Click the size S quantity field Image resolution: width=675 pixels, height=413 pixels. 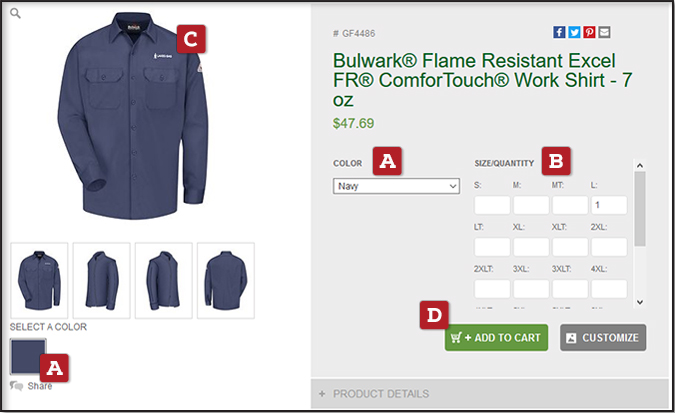pyautogui.click(x=492, y=205)
